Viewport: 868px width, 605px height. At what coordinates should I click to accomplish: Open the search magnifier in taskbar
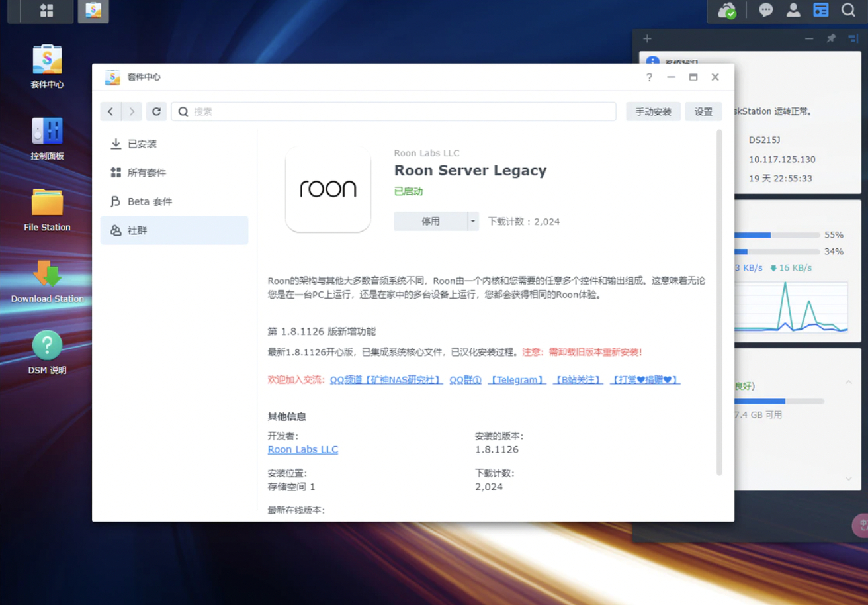(848, 10)
